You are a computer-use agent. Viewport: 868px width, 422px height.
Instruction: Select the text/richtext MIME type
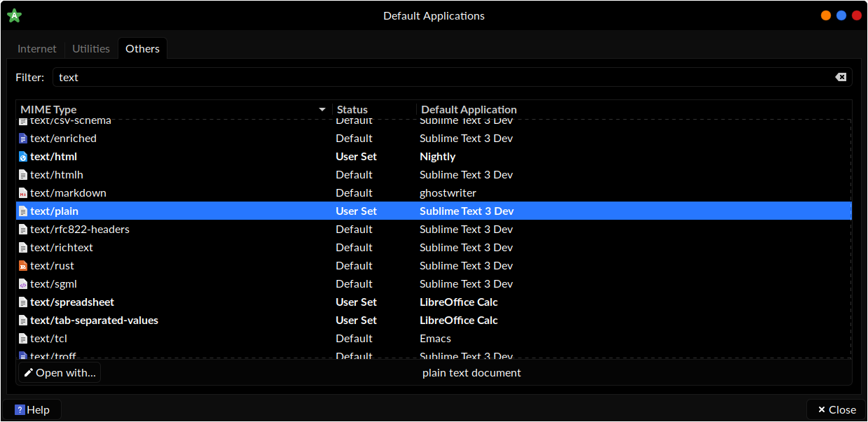[62, 248]
